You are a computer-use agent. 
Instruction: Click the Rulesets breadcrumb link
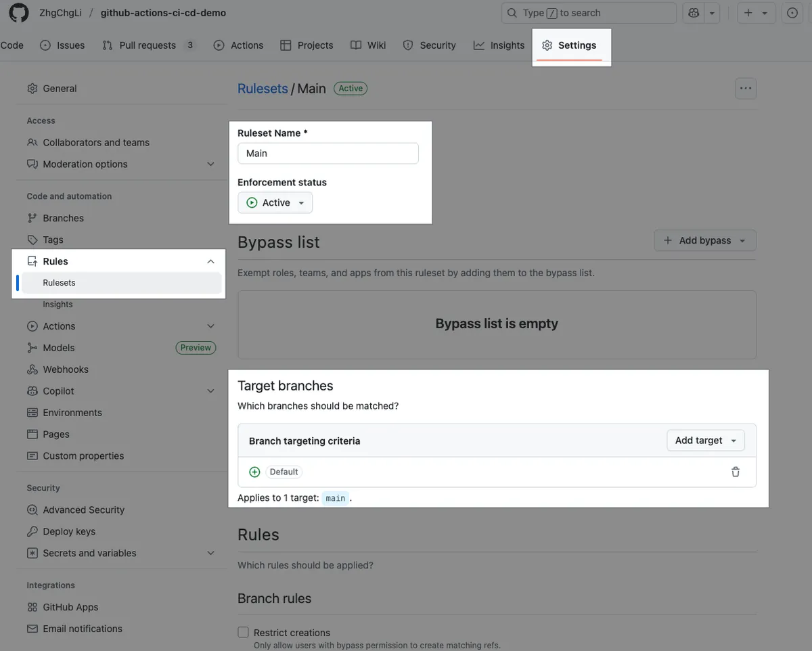point(263,89)
